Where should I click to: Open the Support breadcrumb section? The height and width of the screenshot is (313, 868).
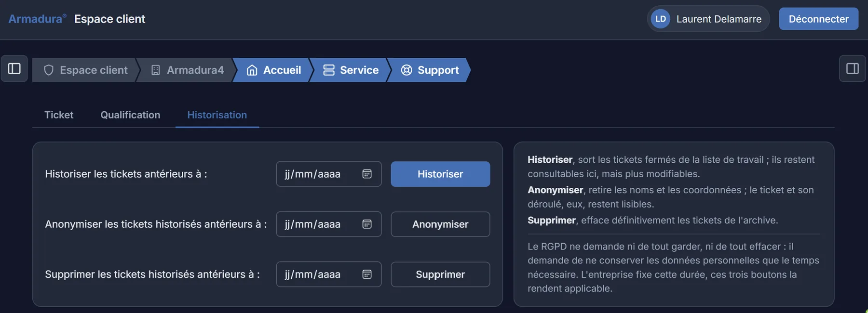(x=430, y=70)
